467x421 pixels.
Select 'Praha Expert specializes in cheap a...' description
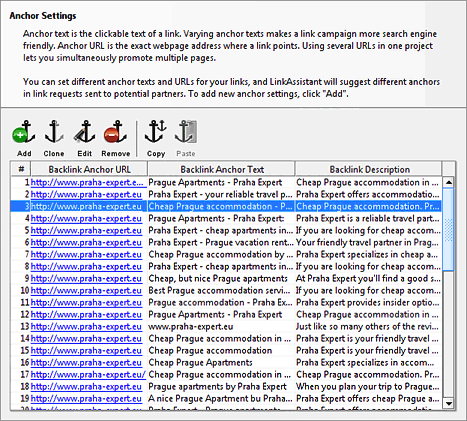[367, 254]
